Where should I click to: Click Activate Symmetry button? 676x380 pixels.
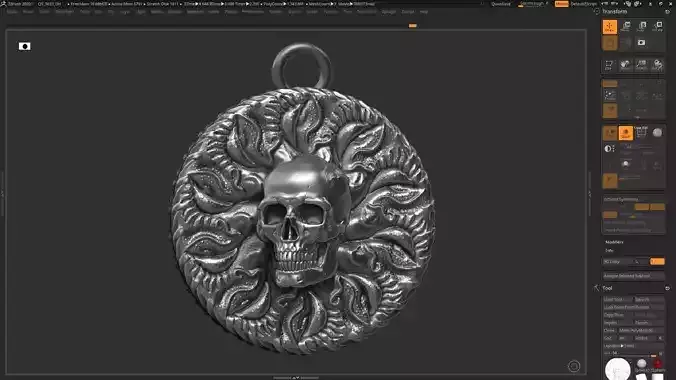(x=621, y=199)
